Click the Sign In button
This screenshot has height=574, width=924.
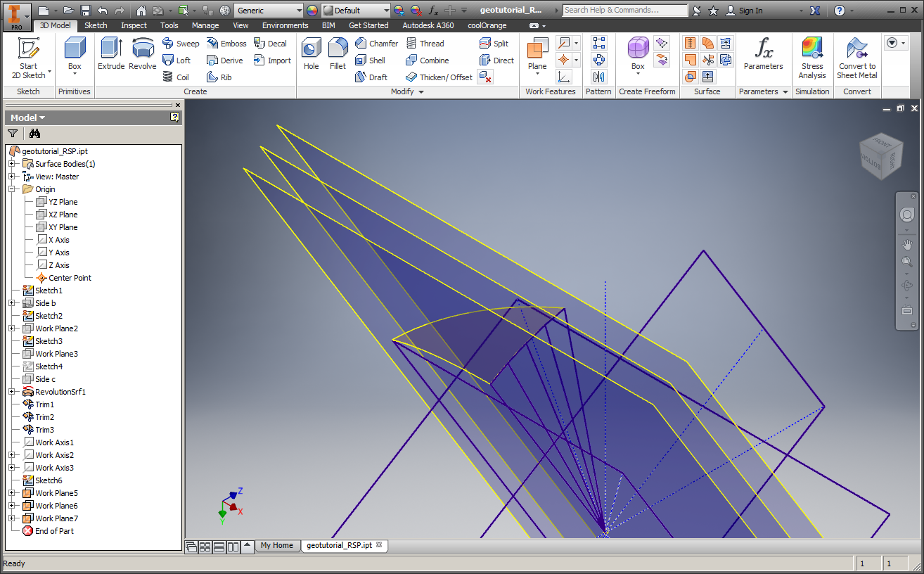click(744, 11)
